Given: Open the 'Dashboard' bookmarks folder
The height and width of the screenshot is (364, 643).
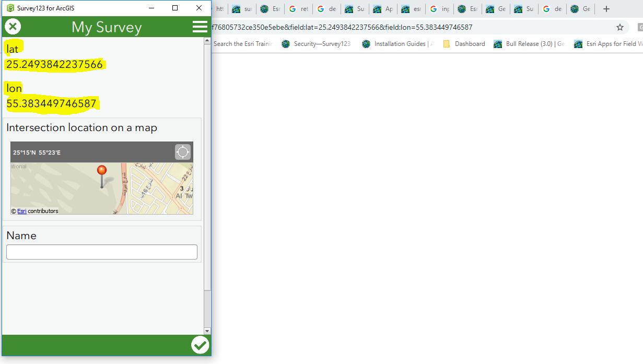Looking at the screenshot, I should (464, 44).
